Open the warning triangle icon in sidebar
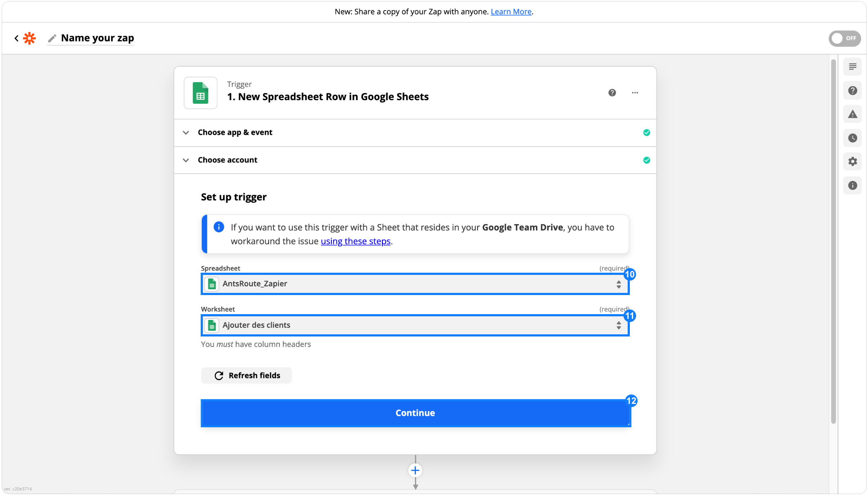This screenshot has height=495, width=868. [853, 114]
